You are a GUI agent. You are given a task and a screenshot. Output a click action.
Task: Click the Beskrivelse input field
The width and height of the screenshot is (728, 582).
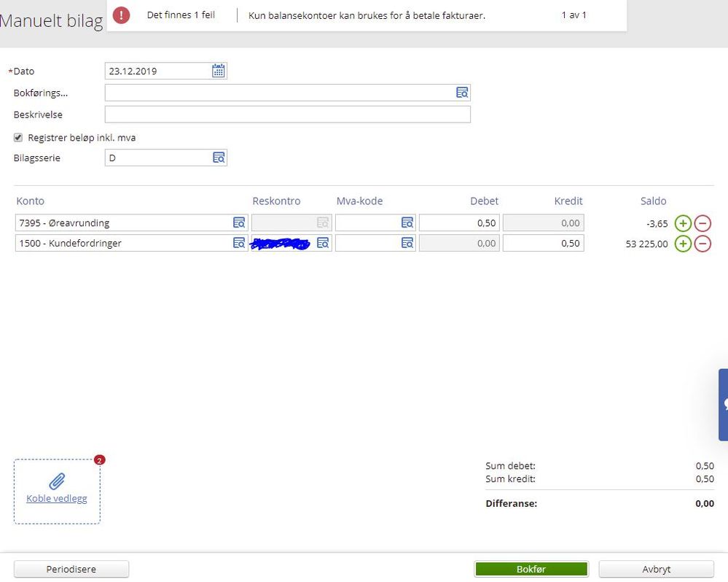tap(287, 115)
